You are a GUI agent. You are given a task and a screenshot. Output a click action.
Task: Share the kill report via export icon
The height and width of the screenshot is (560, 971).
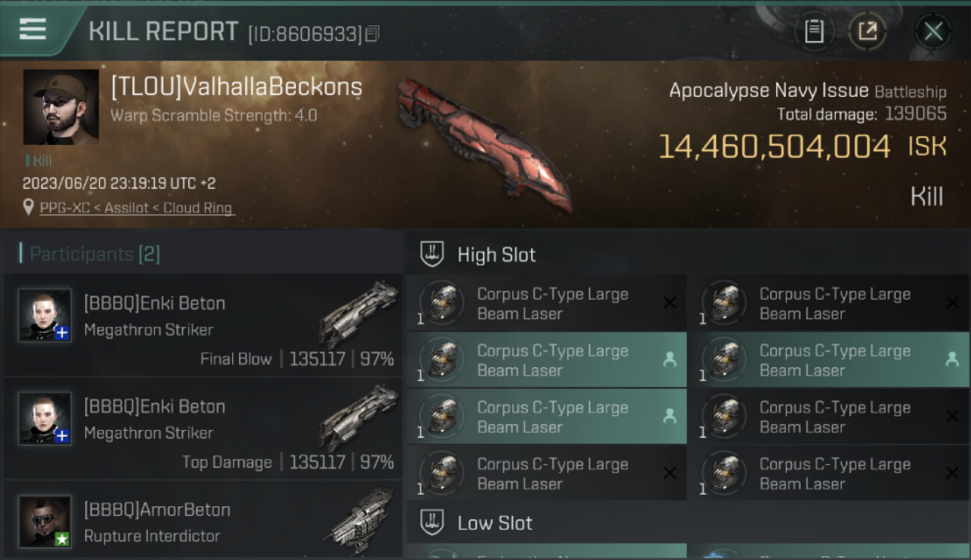point(867,31)
